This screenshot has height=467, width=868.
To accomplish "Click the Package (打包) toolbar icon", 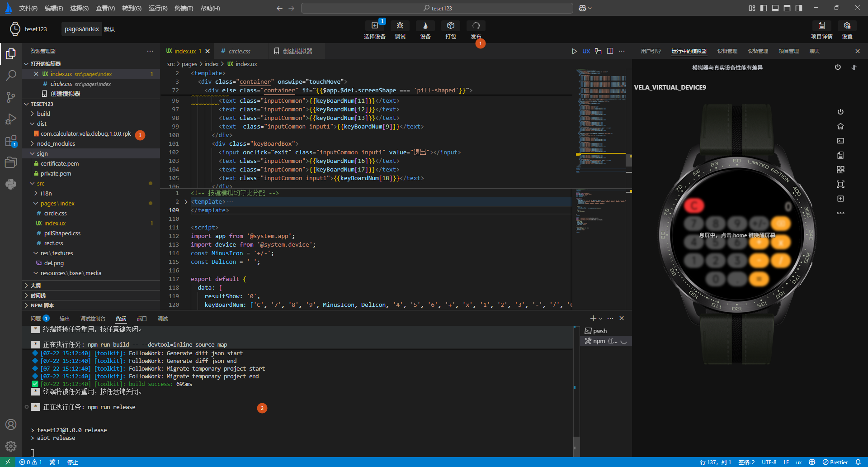I will click(450, 26).
